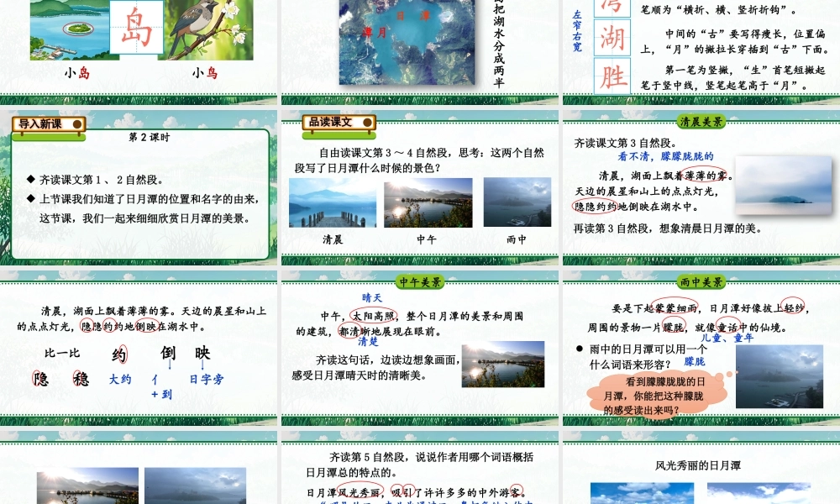Open the misty lake photo in 清晨美景 slide

pos(783,186)
